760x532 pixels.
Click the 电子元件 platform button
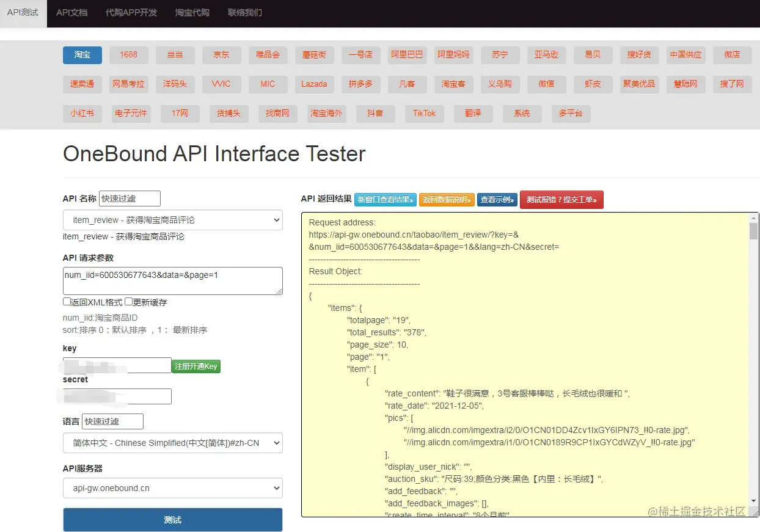131,114
